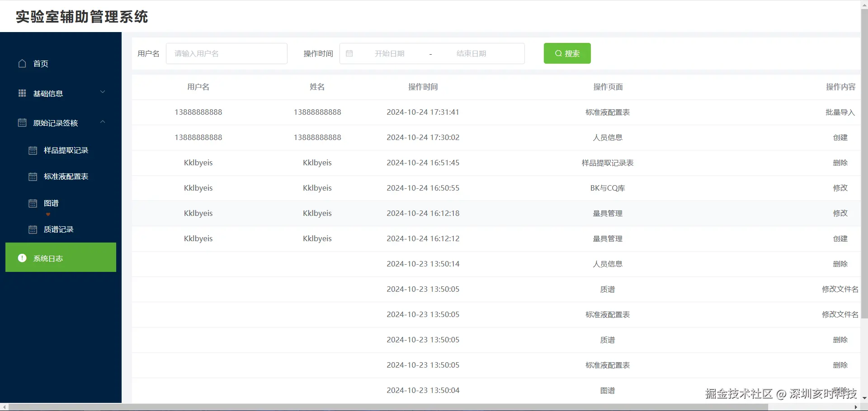Click the 批量导入 cell

(840, 112)
